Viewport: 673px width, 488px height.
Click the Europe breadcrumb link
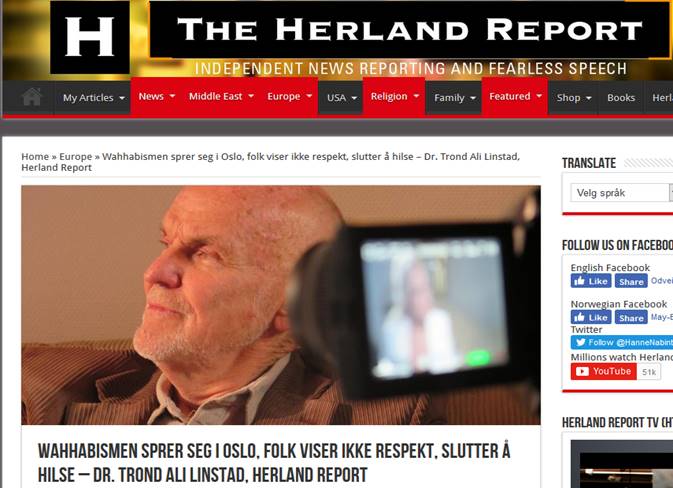[x=76, y=157]
